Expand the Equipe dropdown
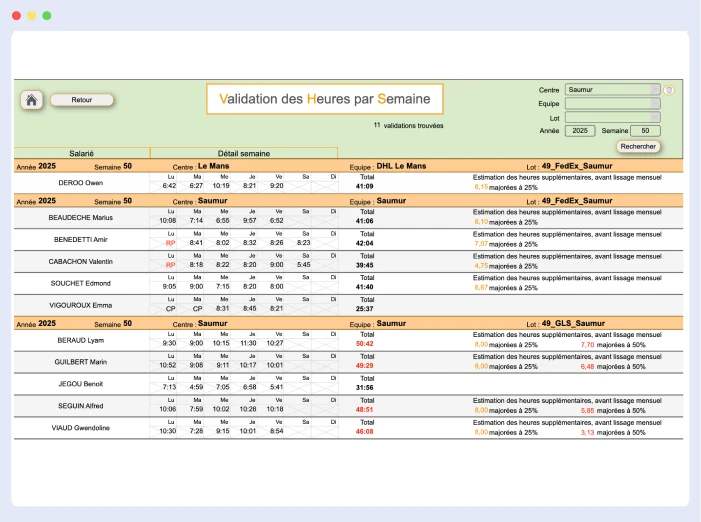 click(x=612, y=103)
